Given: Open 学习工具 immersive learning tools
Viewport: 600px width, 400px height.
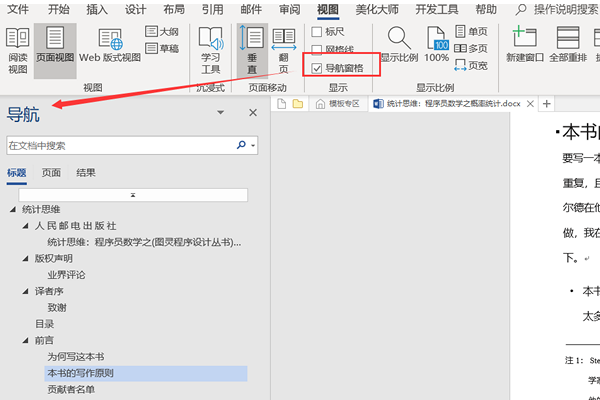Looking at the screenshot, I should point(210,51).
